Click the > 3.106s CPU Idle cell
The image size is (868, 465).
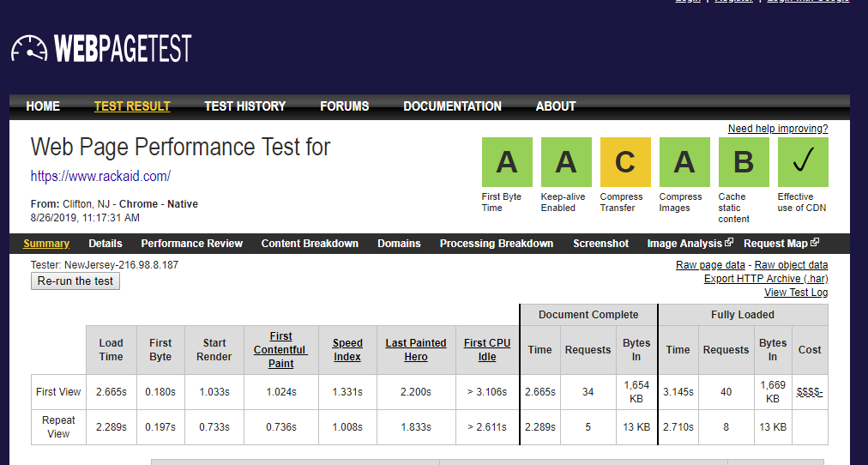(487, 392)
